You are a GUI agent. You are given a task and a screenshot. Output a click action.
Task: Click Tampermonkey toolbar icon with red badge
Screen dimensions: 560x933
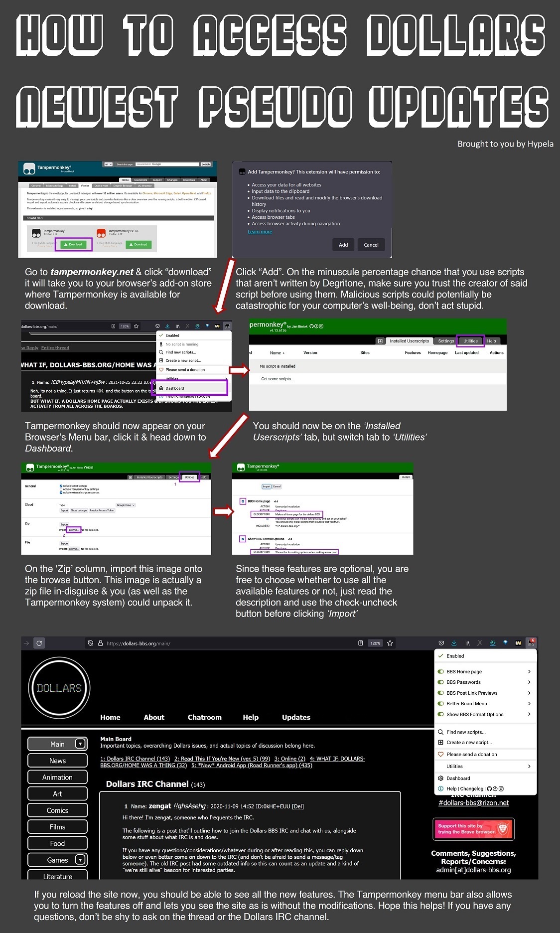(531, 643)
